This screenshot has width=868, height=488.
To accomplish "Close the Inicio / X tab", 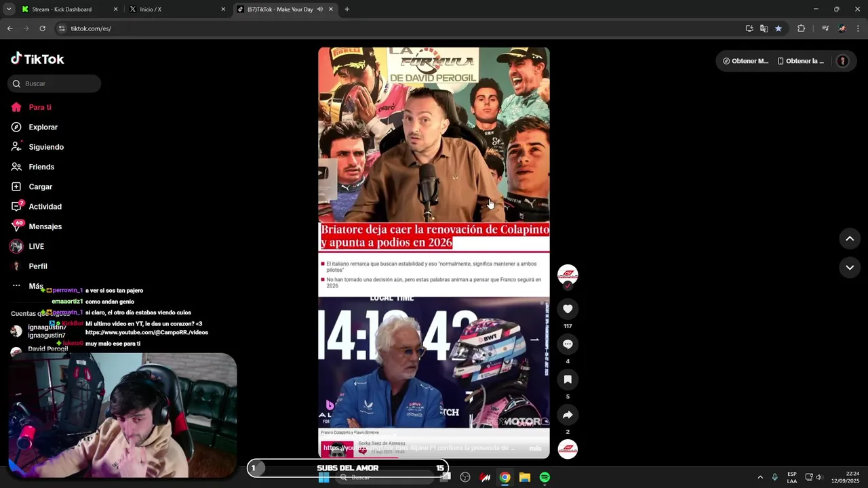I will (223, 9).
